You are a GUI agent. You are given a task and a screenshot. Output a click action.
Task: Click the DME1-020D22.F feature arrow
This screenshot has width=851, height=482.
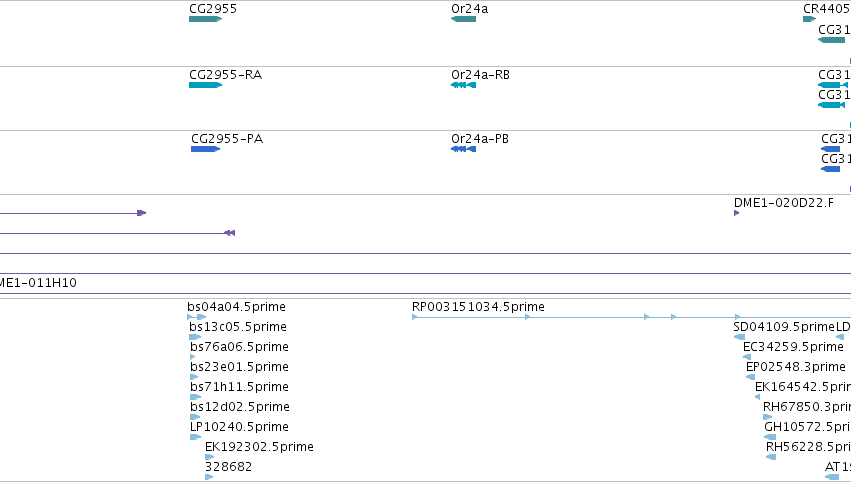(736, 213)
